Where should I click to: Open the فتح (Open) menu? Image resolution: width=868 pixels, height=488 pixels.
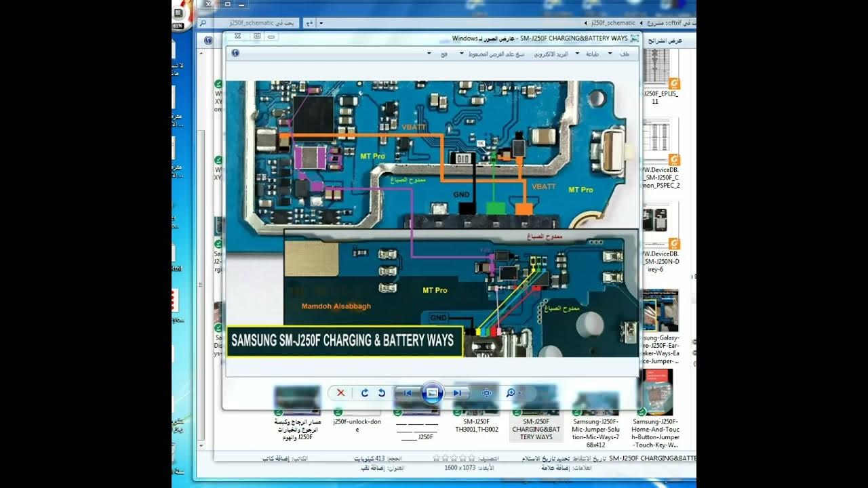443,54
